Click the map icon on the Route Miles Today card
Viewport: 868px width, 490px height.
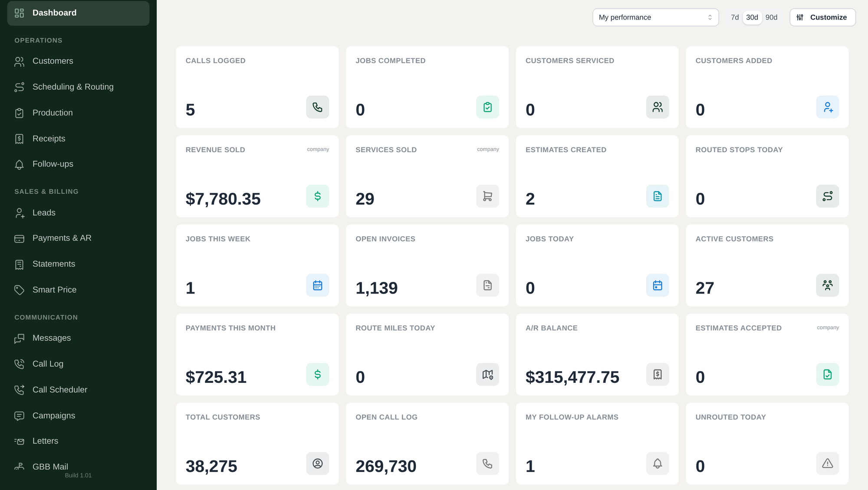point(487,375)
